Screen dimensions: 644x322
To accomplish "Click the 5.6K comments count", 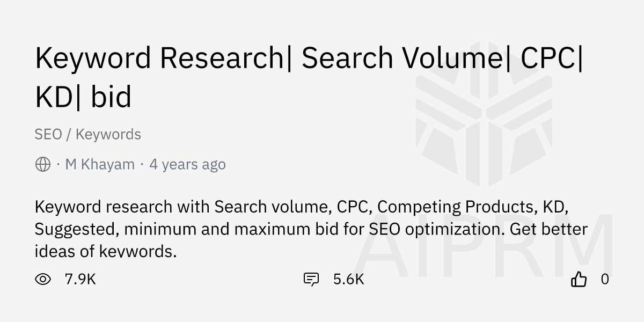I will point(348,279).
